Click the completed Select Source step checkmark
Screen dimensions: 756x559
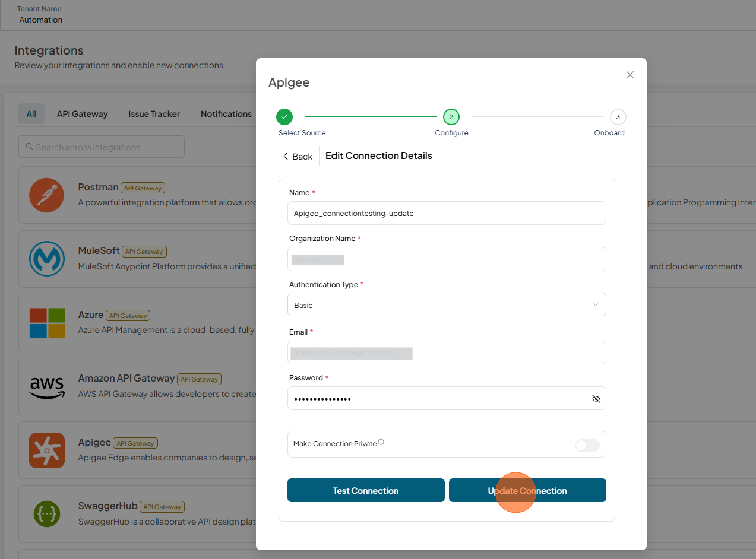[x=284, y=117]
